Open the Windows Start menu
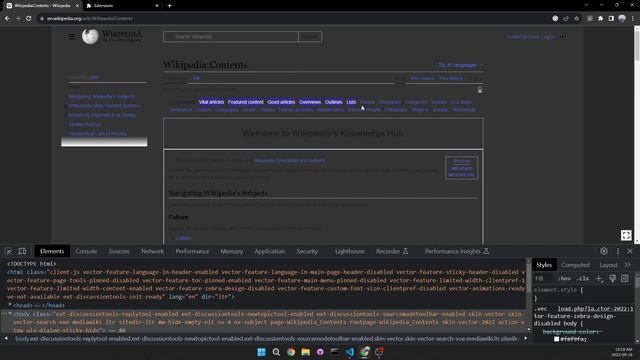 click(261, 352)
